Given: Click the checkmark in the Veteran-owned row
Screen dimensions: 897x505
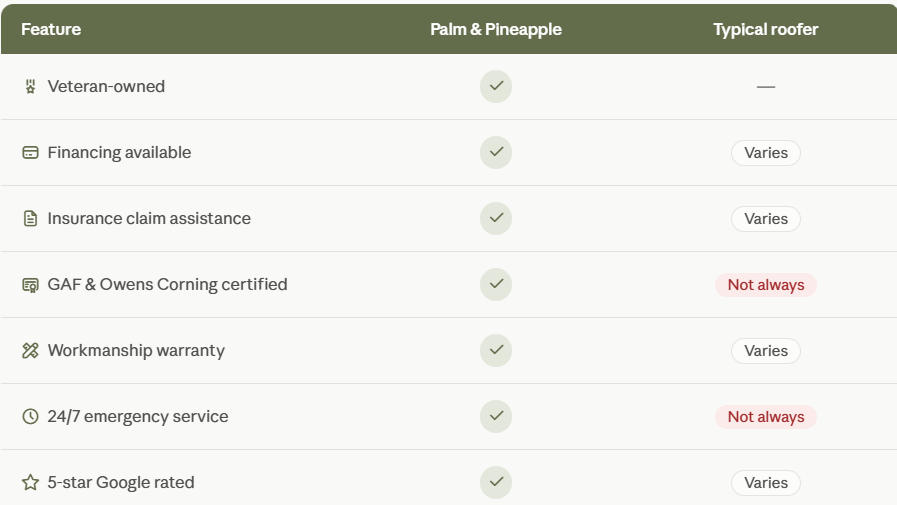Looking at the screenshot, I should pos(496,86).
